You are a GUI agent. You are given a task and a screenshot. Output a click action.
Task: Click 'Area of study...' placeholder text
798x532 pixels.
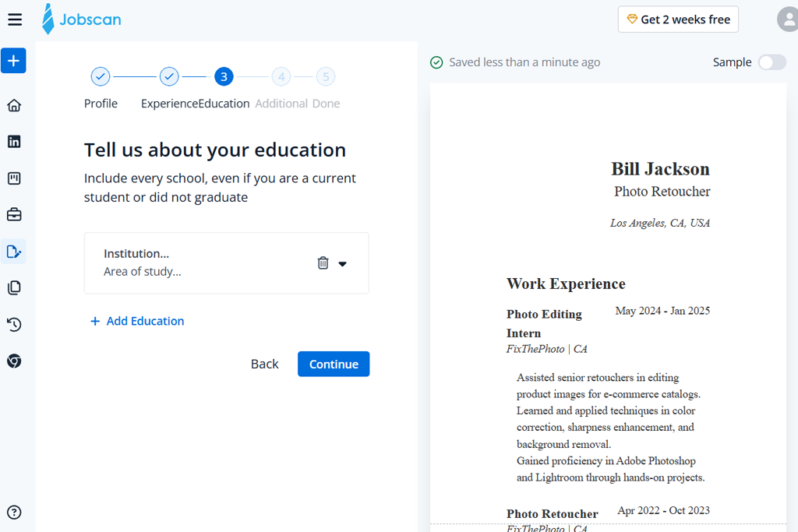[x=143, y=272]
